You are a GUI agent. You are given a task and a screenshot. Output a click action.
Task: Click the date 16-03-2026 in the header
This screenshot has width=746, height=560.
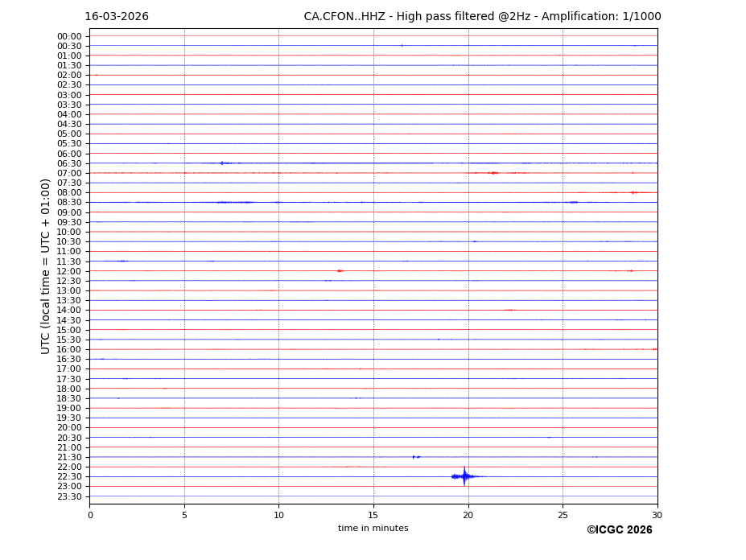point(117,17)
